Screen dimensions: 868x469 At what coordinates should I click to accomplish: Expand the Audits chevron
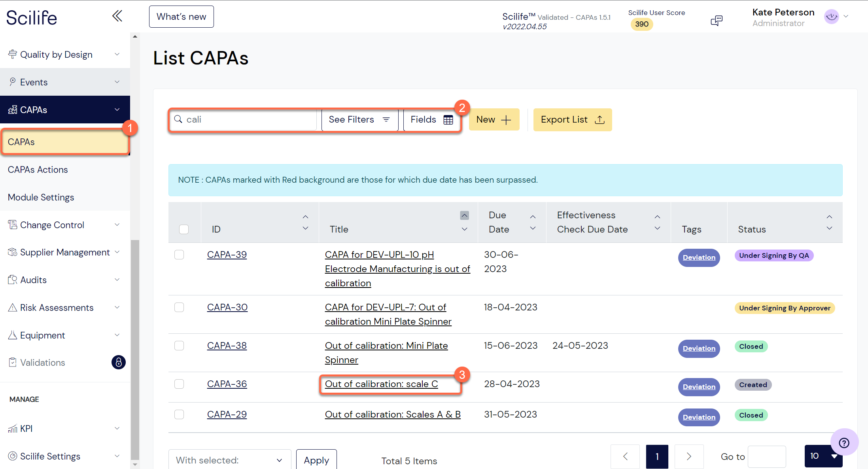click(117, 280)
